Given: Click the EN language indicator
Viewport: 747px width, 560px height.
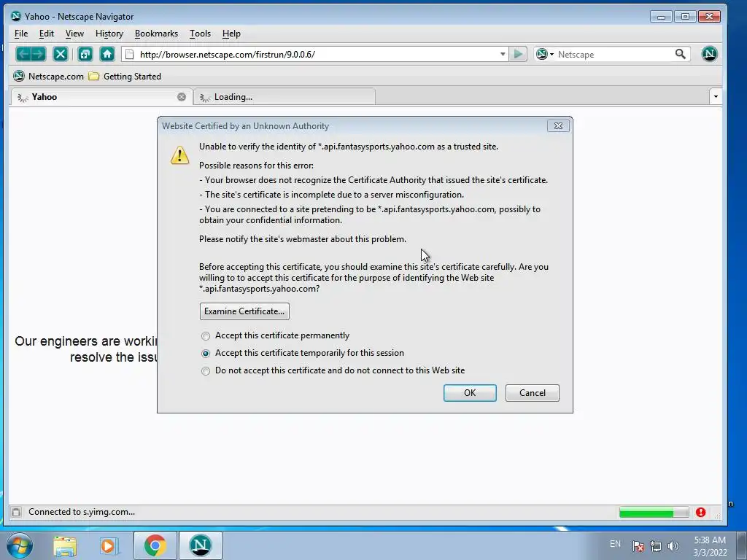Looking at the screenshot, I should [x=615, y=544].
